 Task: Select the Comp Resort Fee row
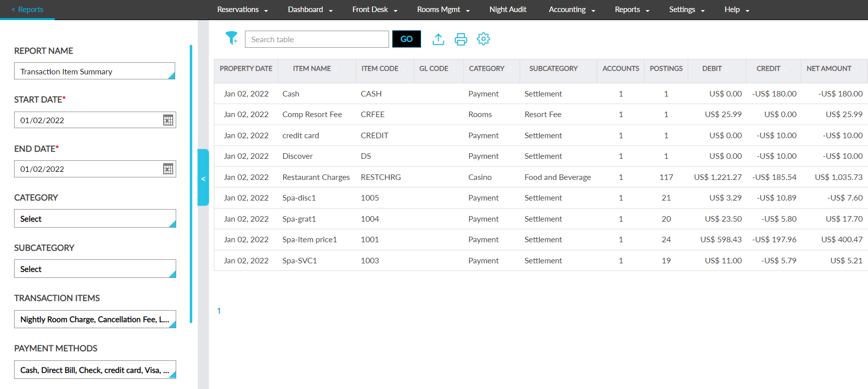coord(541,115)
